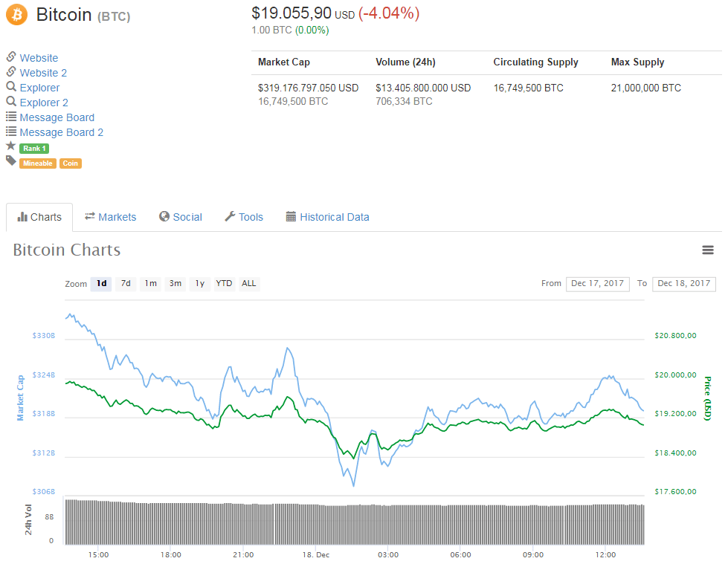Click the 24h Vol axis label
The width and height of the screenshot is (728, 564).
click(28, 519)
